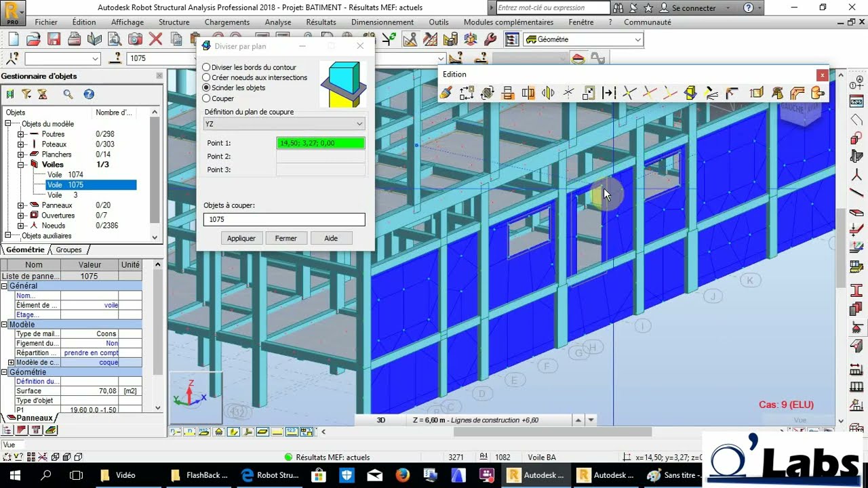Click the extend-to-line arrow icon in Edition
The image size is (868, 488).
coord(609,93)
